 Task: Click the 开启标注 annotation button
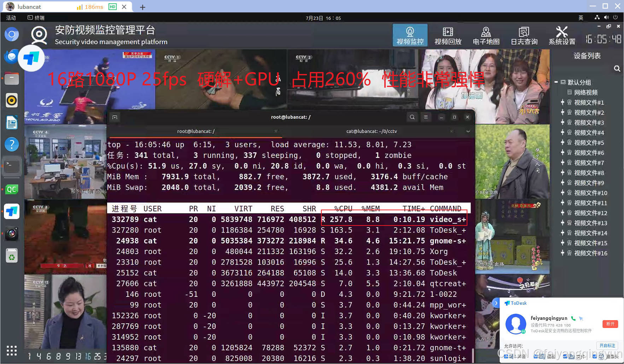[607, 346]
